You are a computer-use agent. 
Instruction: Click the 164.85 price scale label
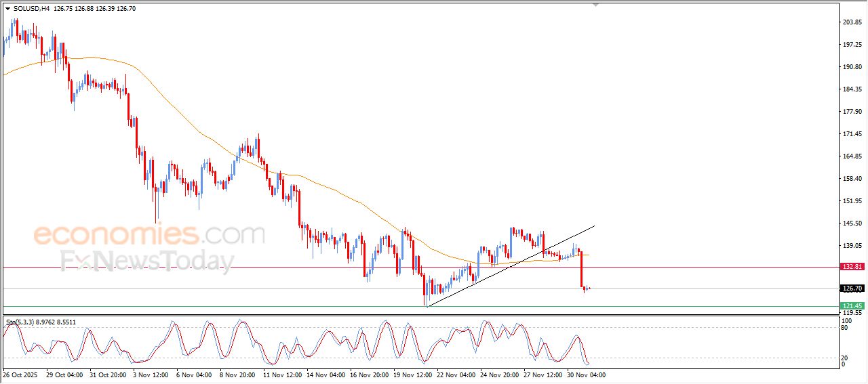pyautogui.click(x=852, y=156)
